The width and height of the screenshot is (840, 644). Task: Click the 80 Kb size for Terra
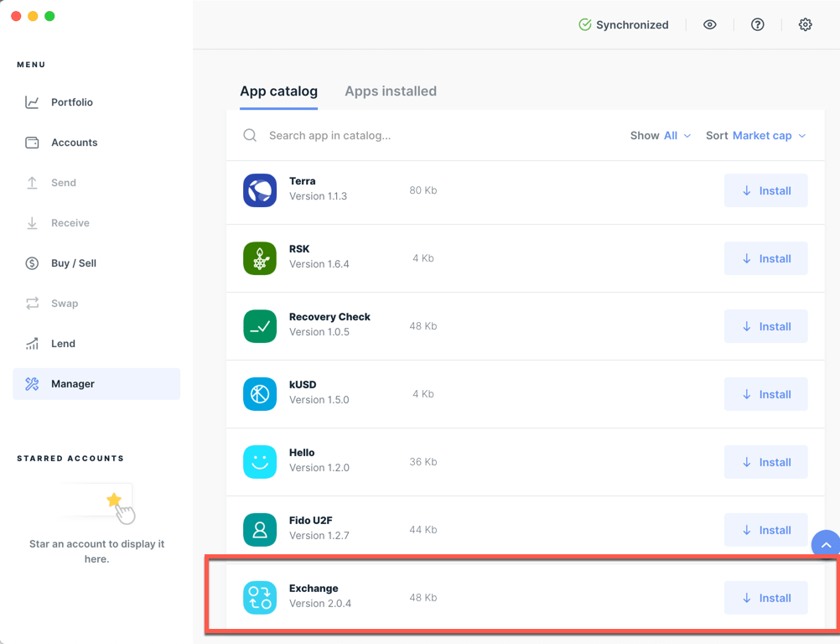[423, 190]
